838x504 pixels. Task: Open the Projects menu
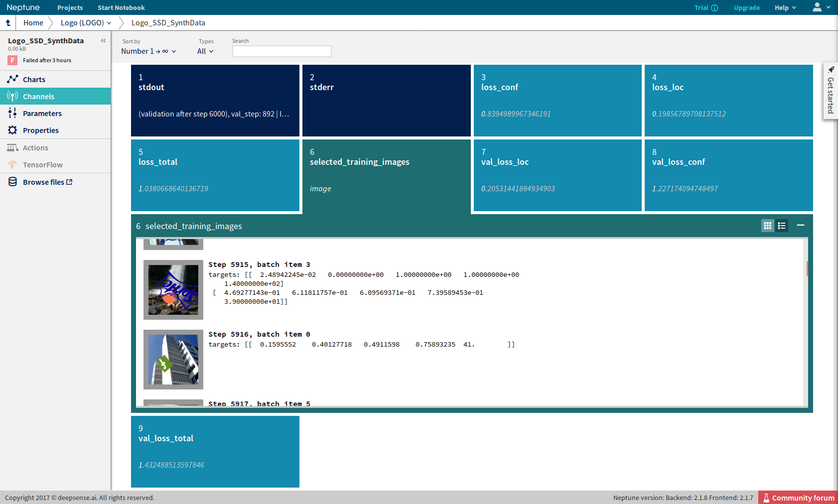click(x=70, y=7)
